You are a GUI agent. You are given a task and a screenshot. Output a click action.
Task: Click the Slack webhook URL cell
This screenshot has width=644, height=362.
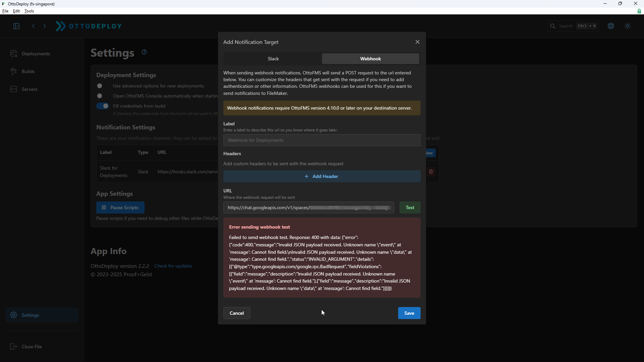(187, 172)
